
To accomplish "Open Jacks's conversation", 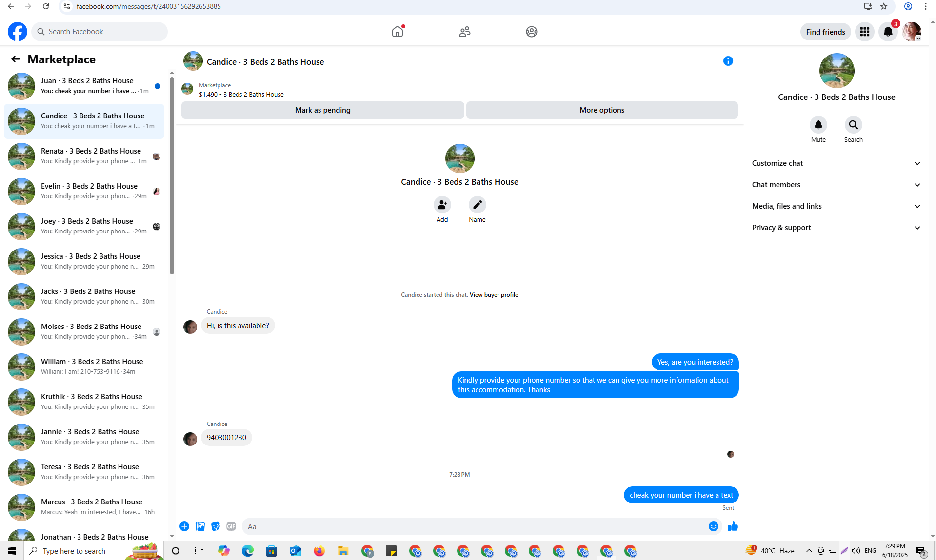I will coord(84,296).
